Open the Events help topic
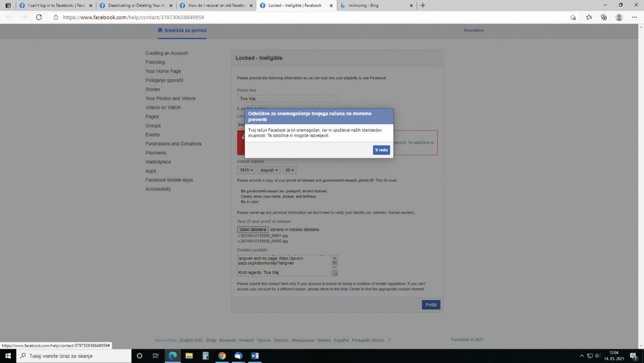Image resolution: width=644 pixels, height=363 pixels. [152, 135]
